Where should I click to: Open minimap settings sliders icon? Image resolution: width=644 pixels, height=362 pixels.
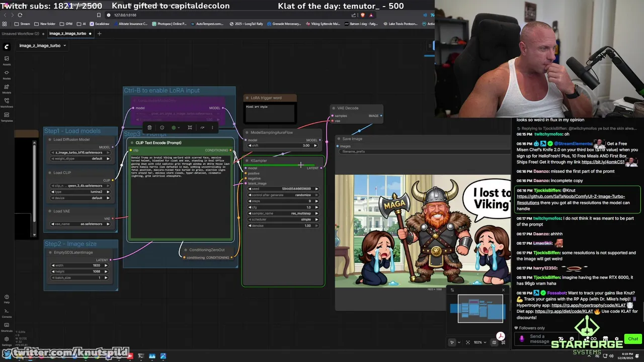[452, 290]
